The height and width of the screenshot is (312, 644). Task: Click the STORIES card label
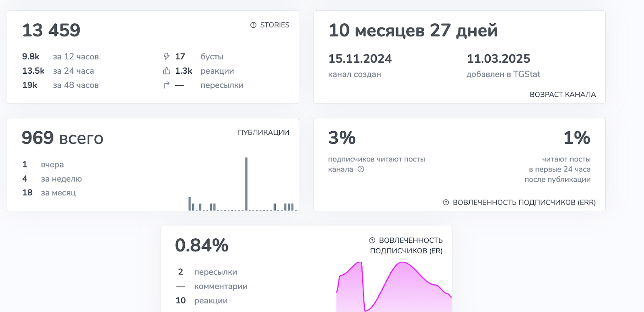coord(275,25)
